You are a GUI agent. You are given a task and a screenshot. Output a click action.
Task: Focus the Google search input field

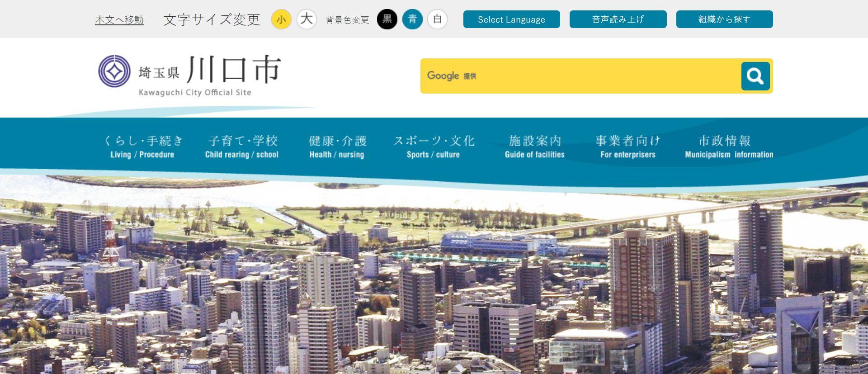[x=581, y=76]
